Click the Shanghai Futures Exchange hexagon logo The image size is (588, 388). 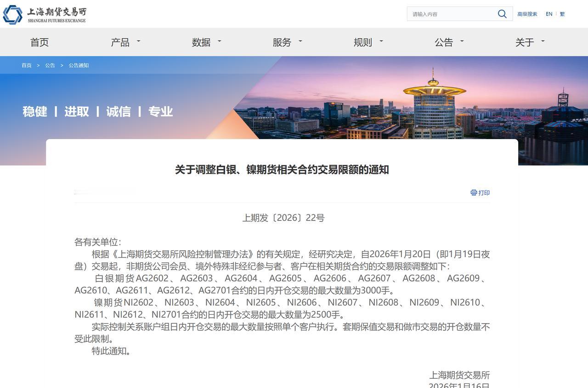[x=11, y=14]
